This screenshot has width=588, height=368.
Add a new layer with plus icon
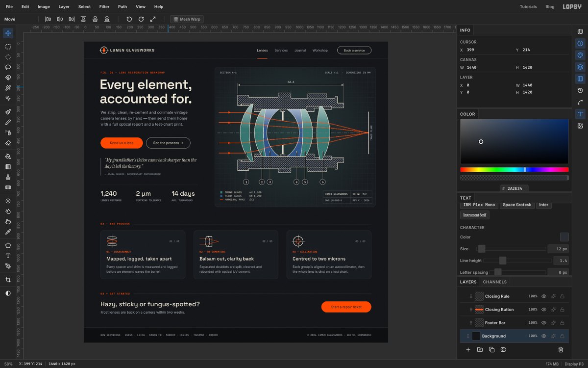468,350
